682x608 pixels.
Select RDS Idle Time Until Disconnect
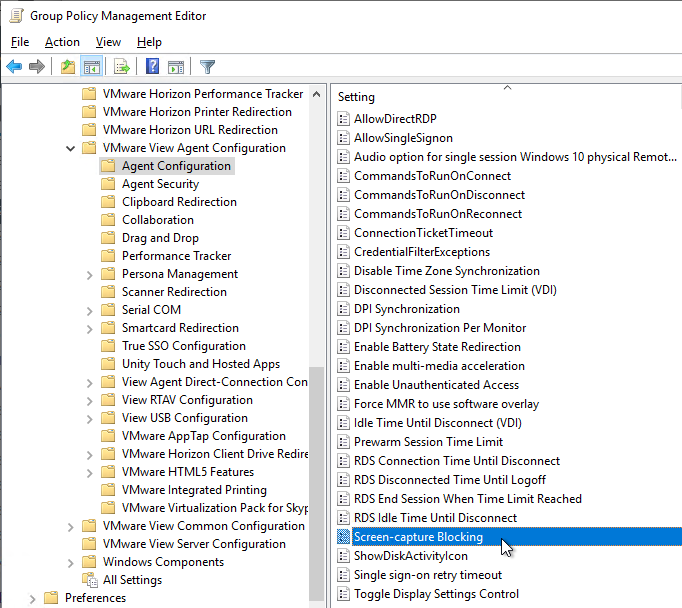(x=435, y=518)
